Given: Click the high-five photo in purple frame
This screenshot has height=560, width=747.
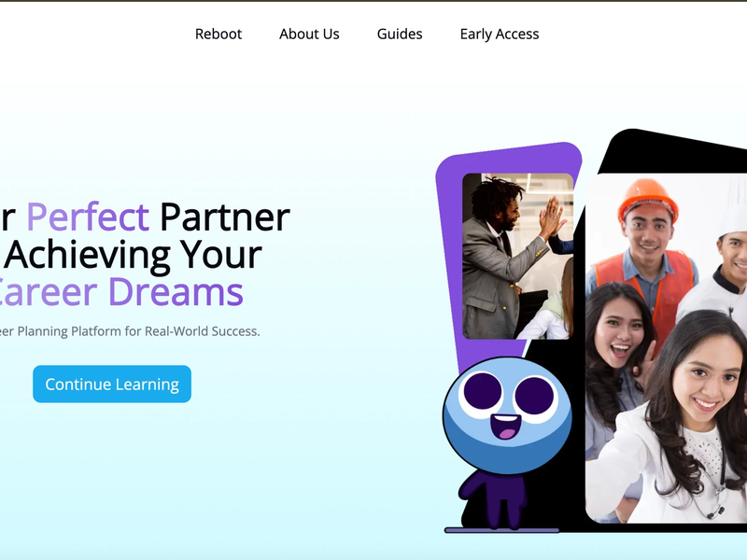Looking at the screenshot, I should click(518, 256).
